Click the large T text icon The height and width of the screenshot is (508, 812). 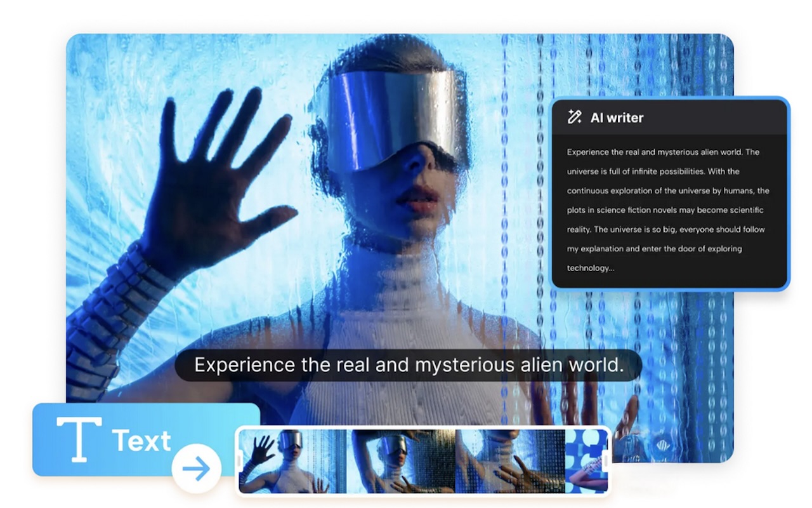[x=79, y=439]
